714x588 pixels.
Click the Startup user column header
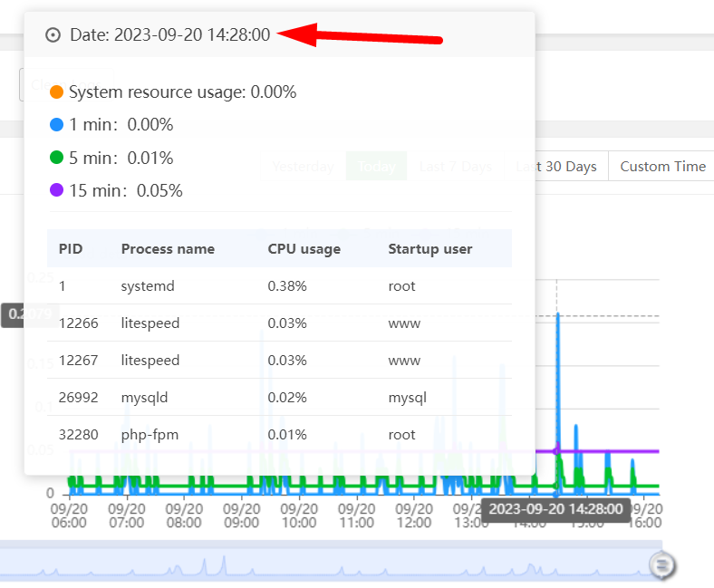point(429,248)
